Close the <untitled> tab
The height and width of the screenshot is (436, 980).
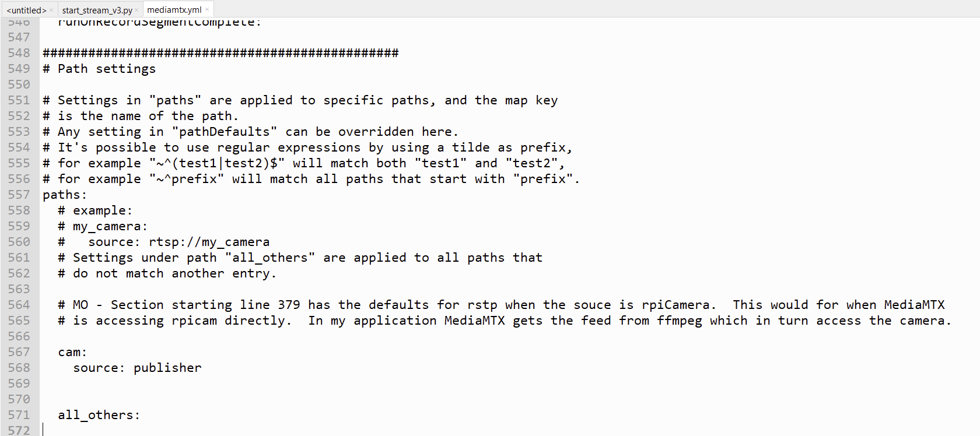(x=51, y=10)
